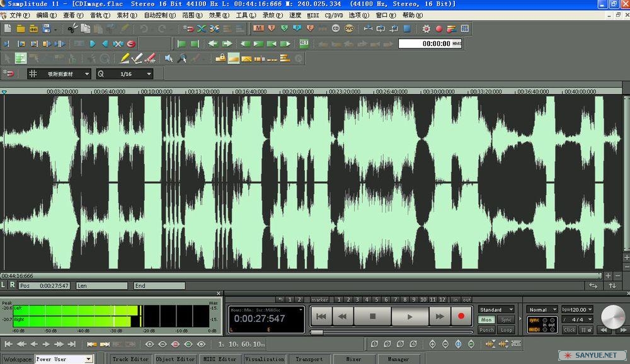This screenshot has height=364, width=630.
Task: Save the project with the floppy disk icon
Action: point(46,28)
